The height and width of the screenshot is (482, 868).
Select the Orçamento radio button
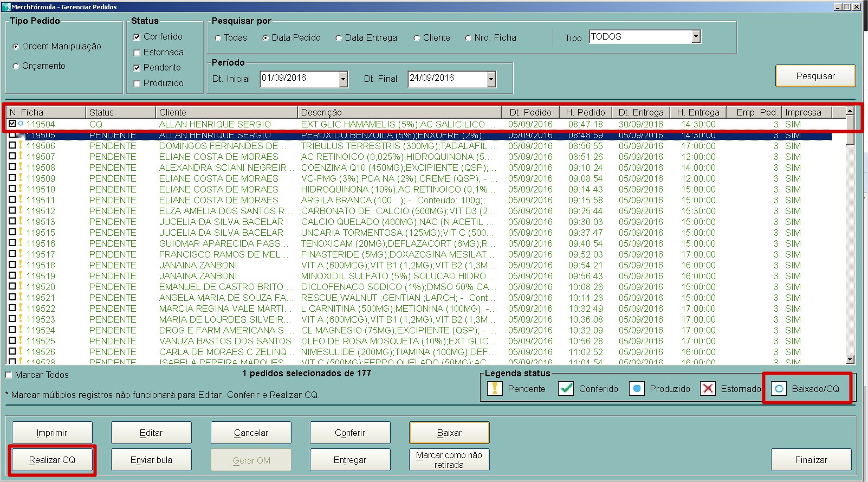(16, 66)
